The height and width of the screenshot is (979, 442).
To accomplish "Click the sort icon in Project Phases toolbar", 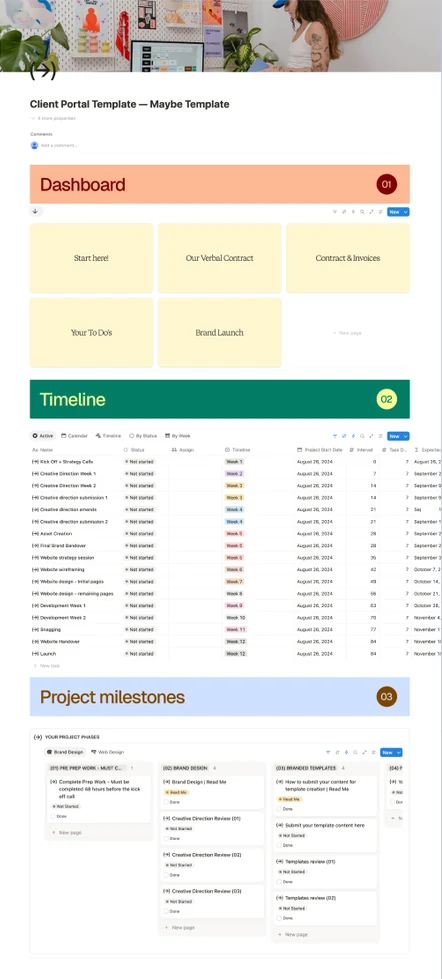I will click(337, 752).
